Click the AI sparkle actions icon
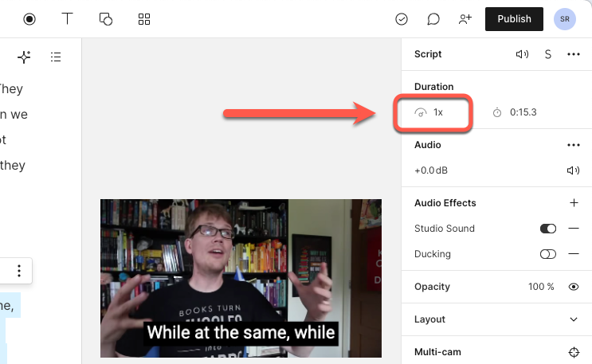 pyautogui.click(x=24, y=57)
